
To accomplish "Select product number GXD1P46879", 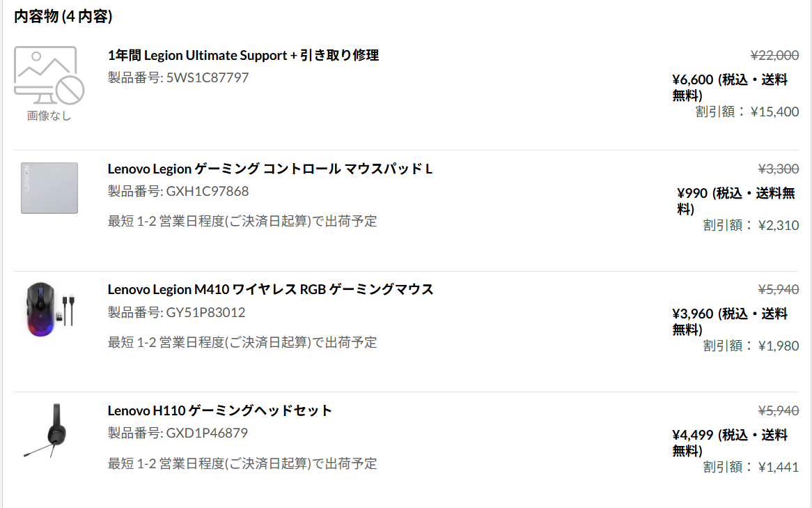I will (207, 433).
